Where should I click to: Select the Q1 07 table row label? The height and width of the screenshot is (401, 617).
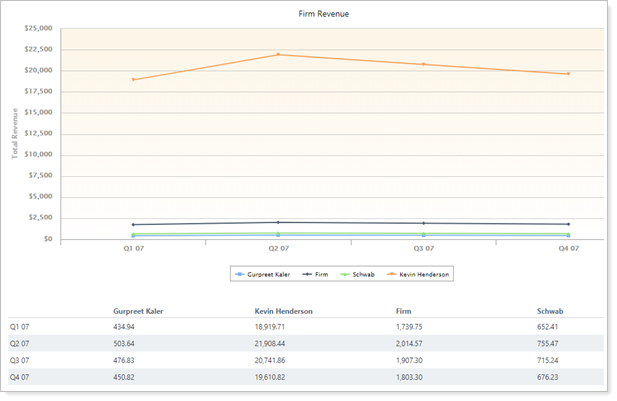[x=21, y=326]
